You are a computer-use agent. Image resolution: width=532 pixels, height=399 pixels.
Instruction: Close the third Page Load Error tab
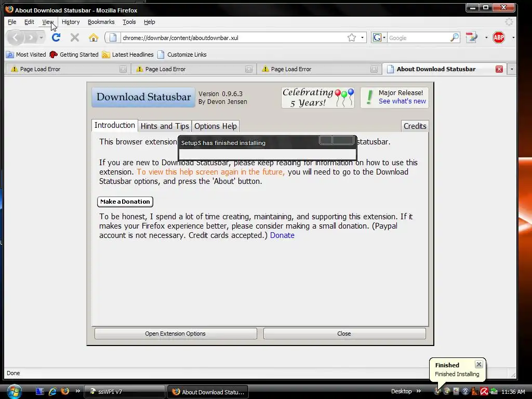[x=374, y=69]
